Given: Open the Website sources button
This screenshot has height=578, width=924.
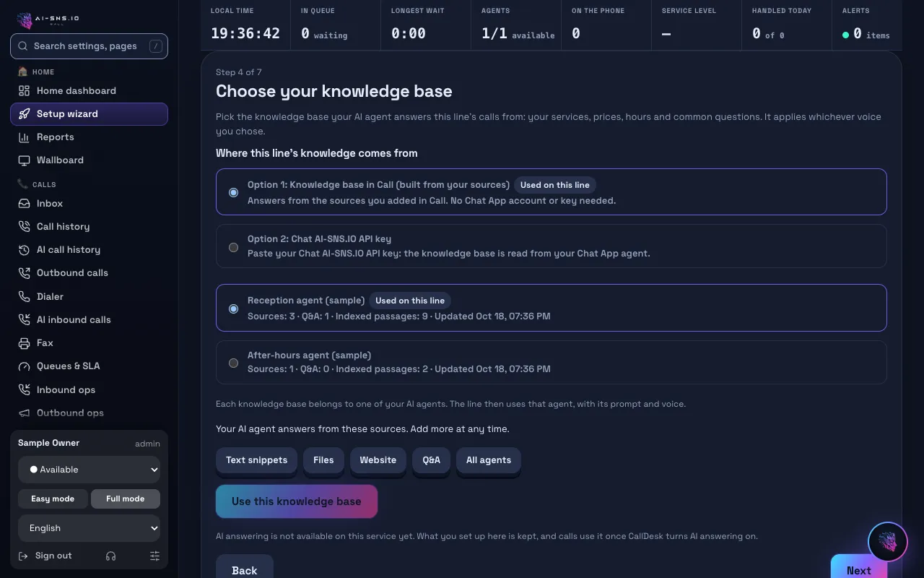Looking at the screenshot, I should pyautogui.click(x=378, y=460).
